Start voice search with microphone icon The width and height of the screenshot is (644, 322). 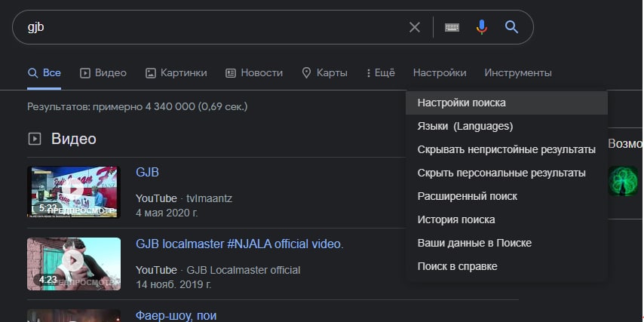(x=482, y=27)
